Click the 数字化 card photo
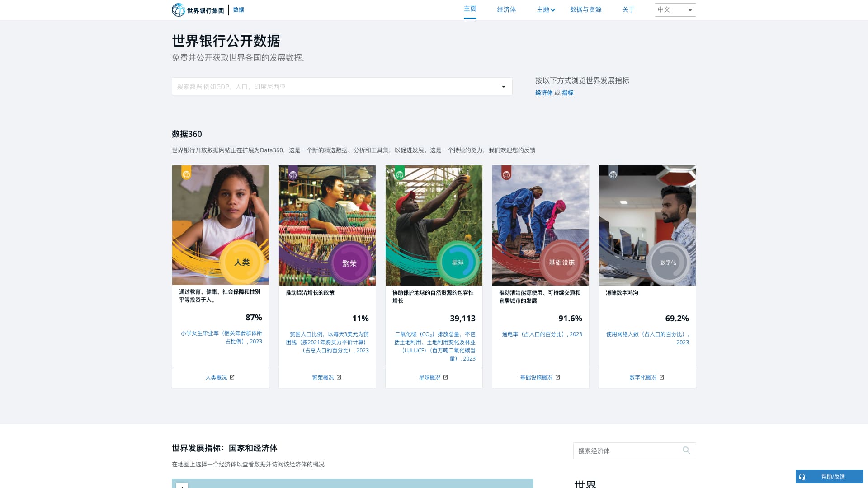Screen dimensions: 868x488 point(647,212)
